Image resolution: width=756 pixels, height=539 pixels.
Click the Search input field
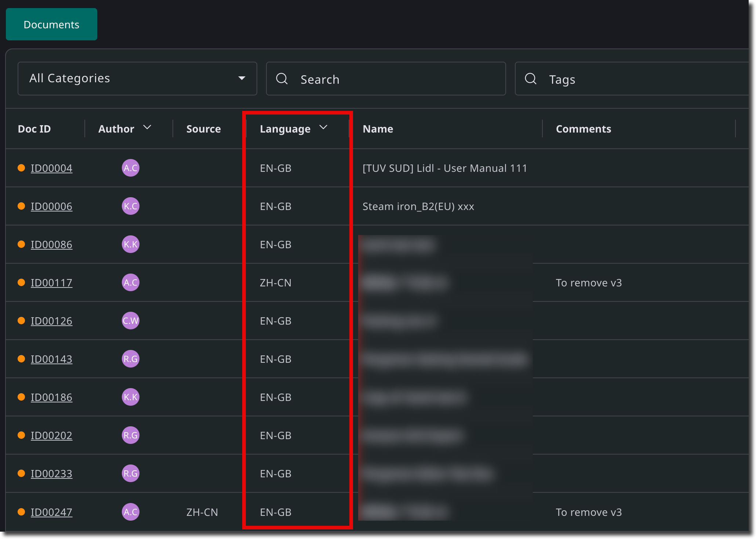pos(386,79)
